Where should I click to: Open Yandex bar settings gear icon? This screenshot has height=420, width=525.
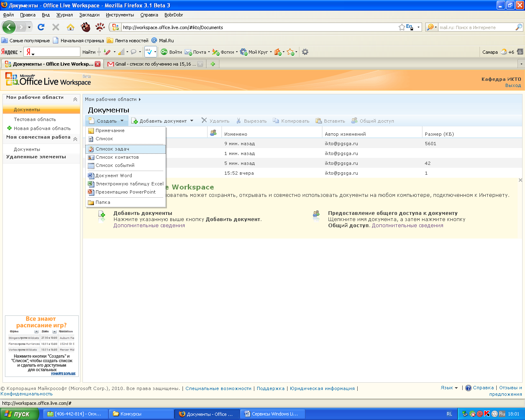[x=305, y=52]
